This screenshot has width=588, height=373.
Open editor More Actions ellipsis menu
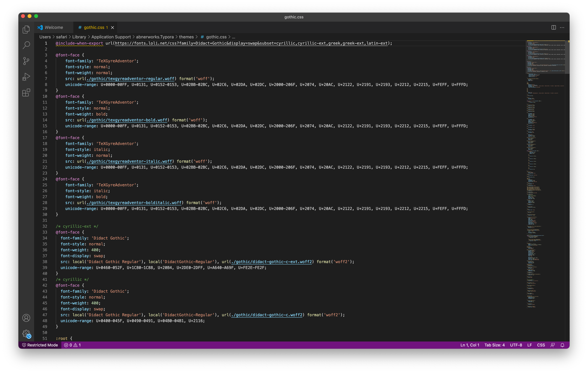(x=562, y=28)
